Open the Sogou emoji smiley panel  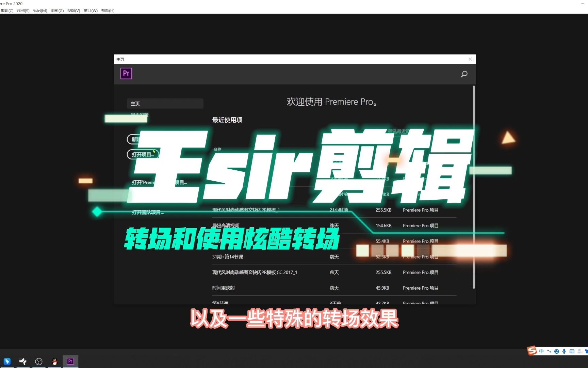(557, 351)
